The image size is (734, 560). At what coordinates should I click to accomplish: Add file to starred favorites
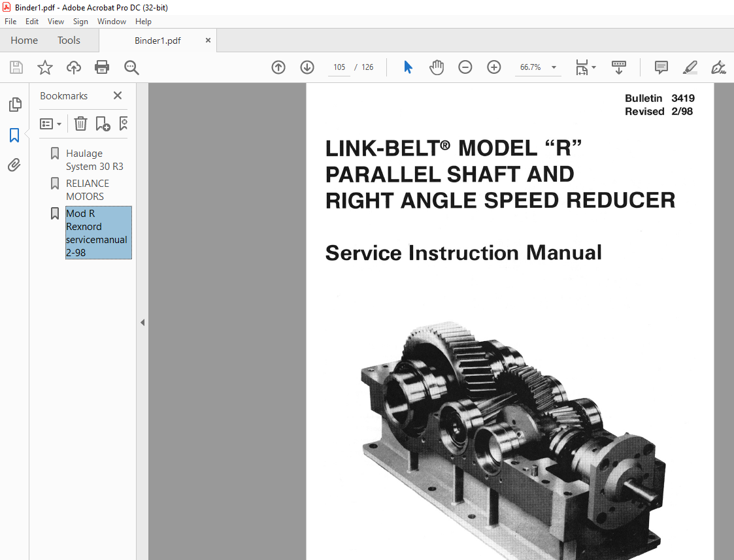45,67
